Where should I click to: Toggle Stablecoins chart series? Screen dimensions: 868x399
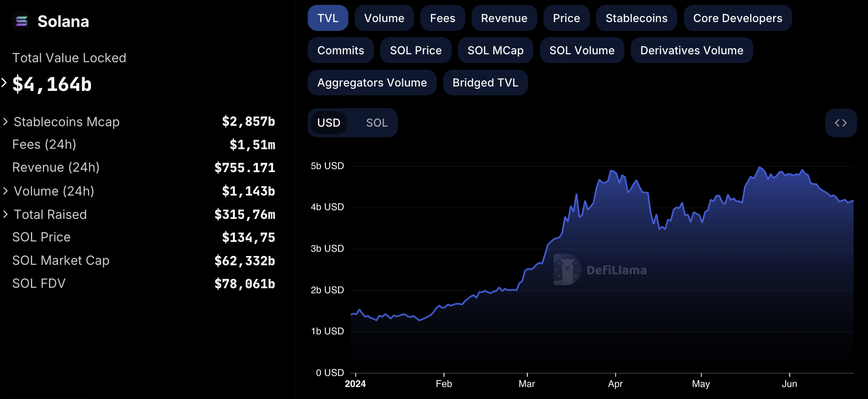point(636,18)
